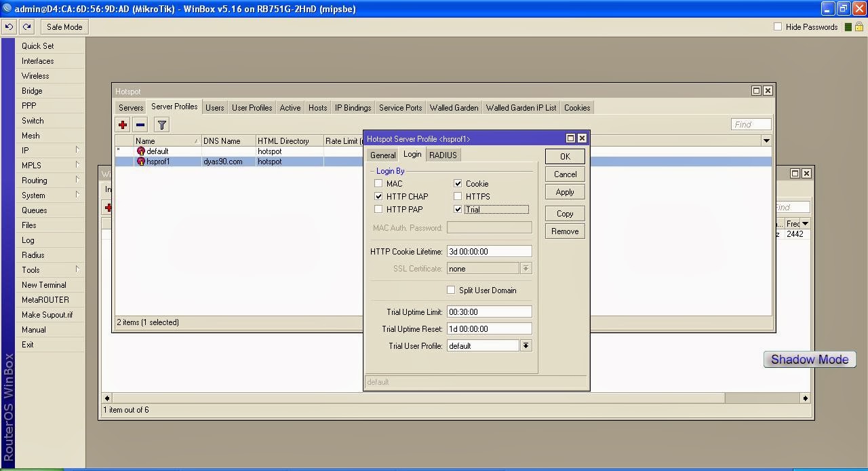The height and width of the screenshot is (471, 868).
Task: Select dyas90.com DNS name cell
Action: pos(229,162)
